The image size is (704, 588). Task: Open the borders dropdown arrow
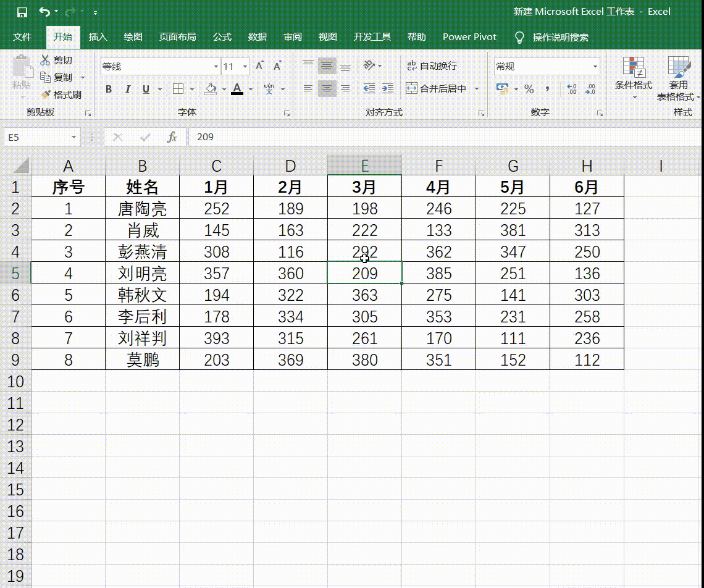click(x=191, y=90)
